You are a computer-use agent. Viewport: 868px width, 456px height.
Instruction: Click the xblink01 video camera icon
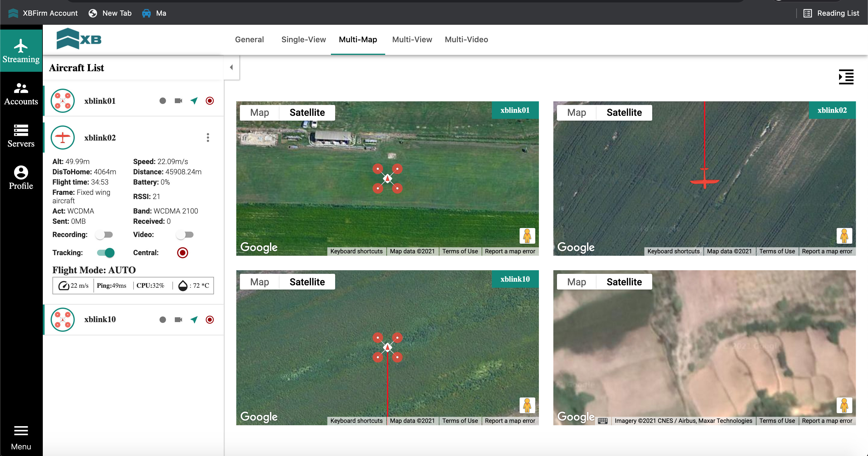[178, 101]
